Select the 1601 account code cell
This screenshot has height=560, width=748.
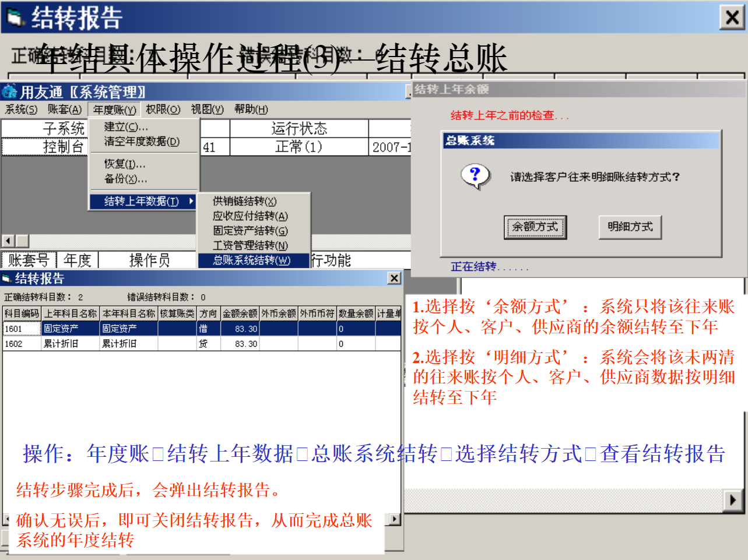click(x=22, y=329)
